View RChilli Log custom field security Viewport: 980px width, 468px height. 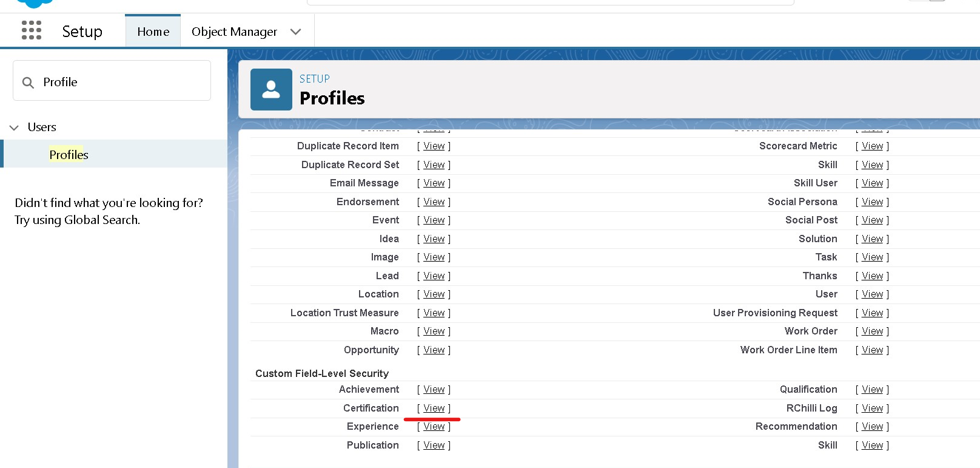point(873,408)
